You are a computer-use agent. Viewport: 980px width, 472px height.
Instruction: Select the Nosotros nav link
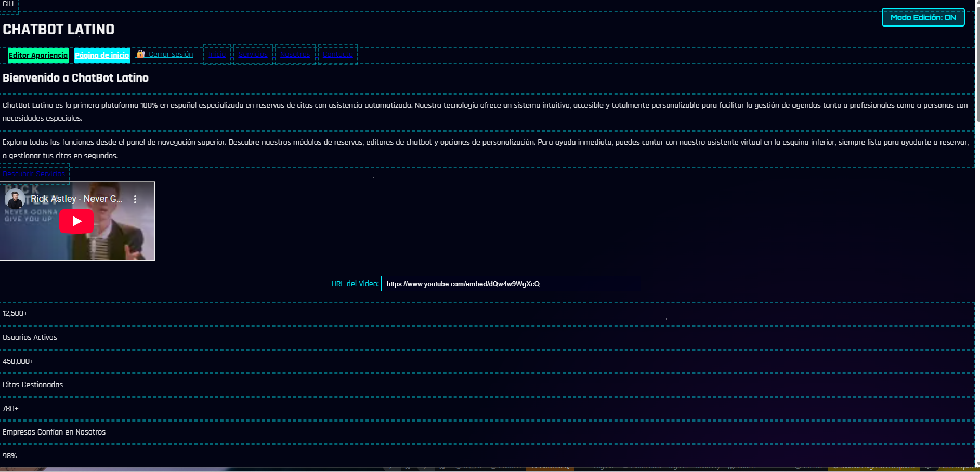294,54
